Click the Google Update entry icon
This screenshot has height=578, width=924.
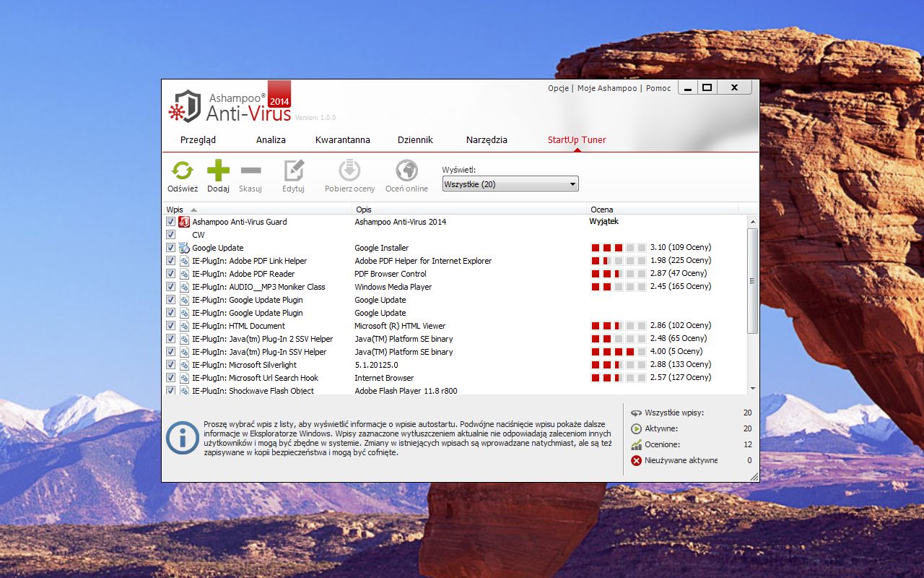pyautogui.click(x=184, y=248)
